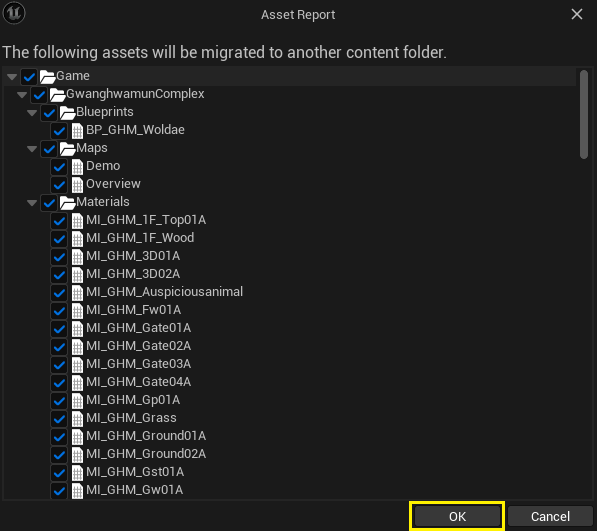This screenshot has height=531, width=597.
Task: Click the Maps folder icon
Action: click(67, 148)
